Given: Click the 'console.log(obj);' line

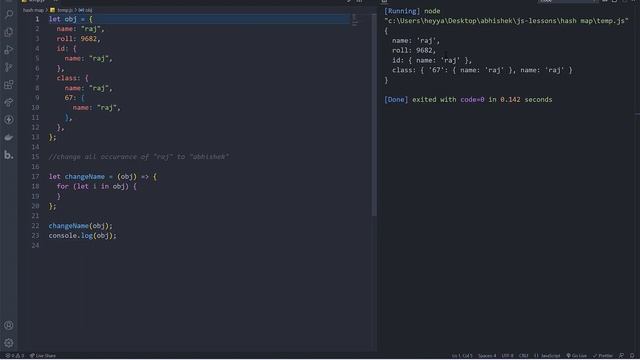Looking at the screenshot, I should coord(82,236).
